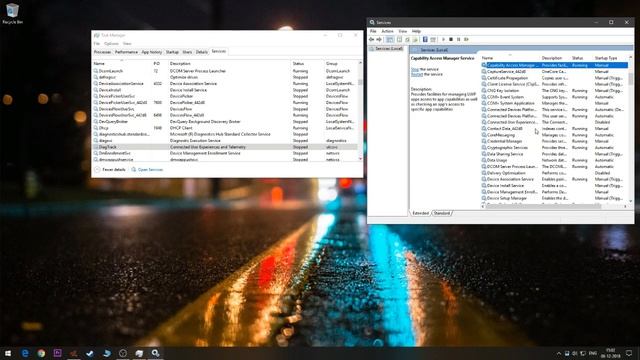Select CNG Key Isolation service

tap(554, 91)
